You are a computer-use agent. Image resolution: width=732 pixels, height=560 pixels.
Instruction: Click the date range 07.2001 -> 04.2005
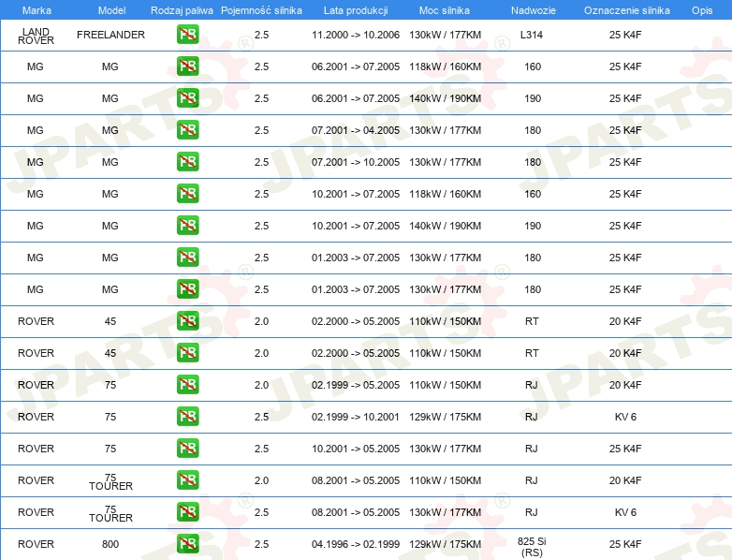(356, 130)
